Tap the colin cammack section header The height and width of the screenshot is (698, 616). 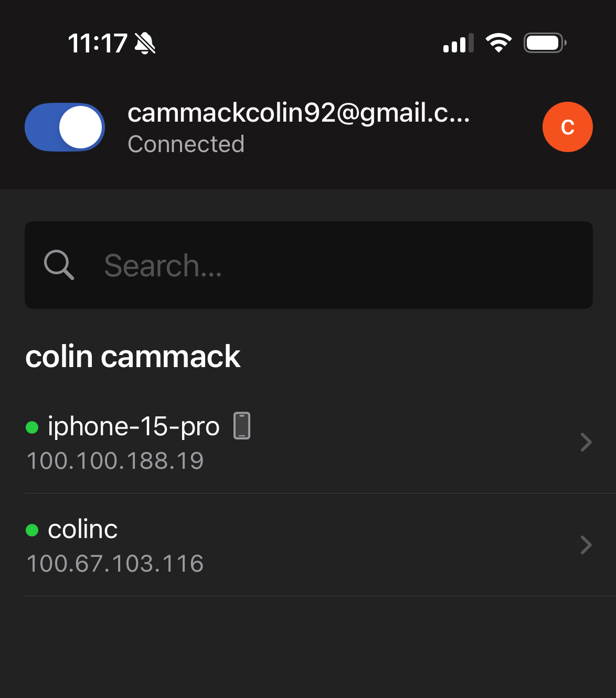(x=133, y=357)
